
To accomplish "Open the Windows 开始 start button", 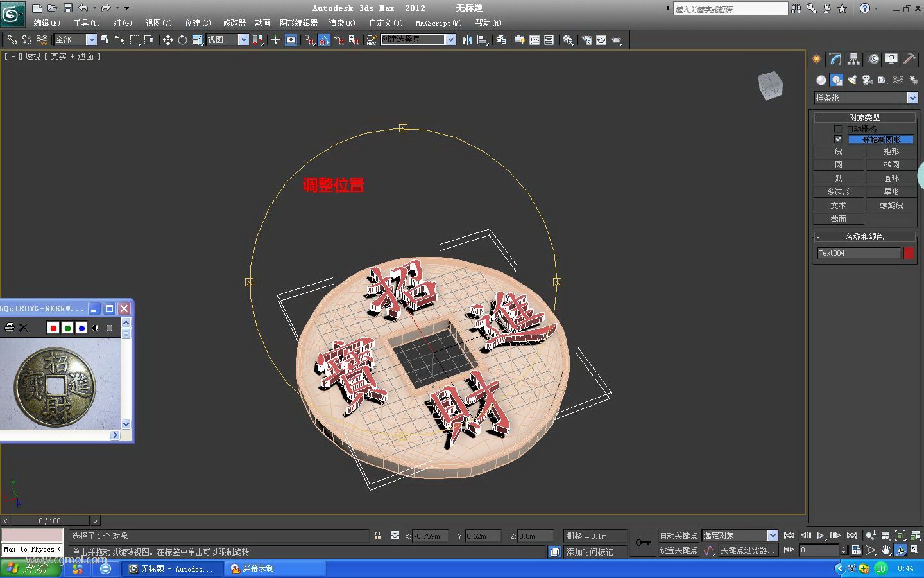I will pyautogui.click(x=30, y=568).
